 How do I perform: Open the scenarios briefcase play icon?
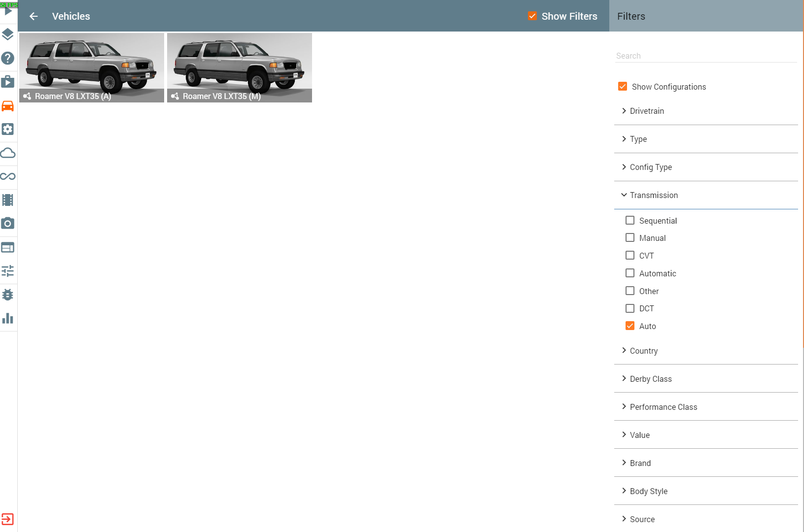(7, 82)
